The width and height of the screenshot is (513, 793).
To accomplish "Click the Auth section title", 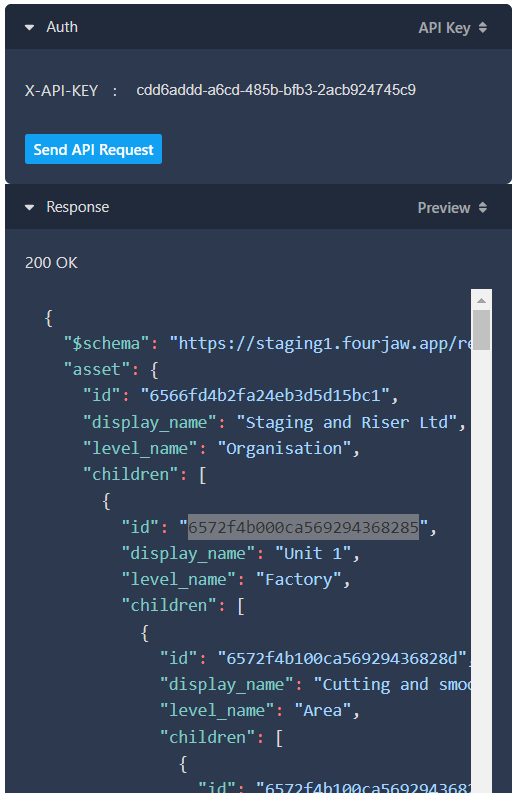I will (62, 27).
